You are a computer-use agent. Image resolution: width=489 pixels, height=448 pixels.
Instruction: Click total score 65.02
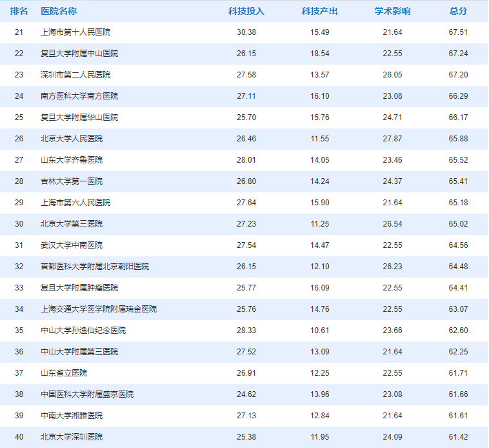(459, 224)
